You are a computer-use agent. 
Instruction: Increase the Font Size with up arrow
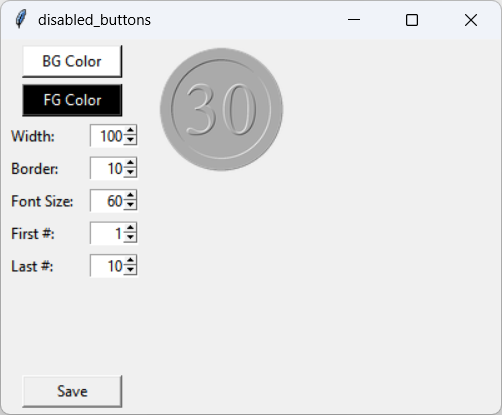point(130,196)
